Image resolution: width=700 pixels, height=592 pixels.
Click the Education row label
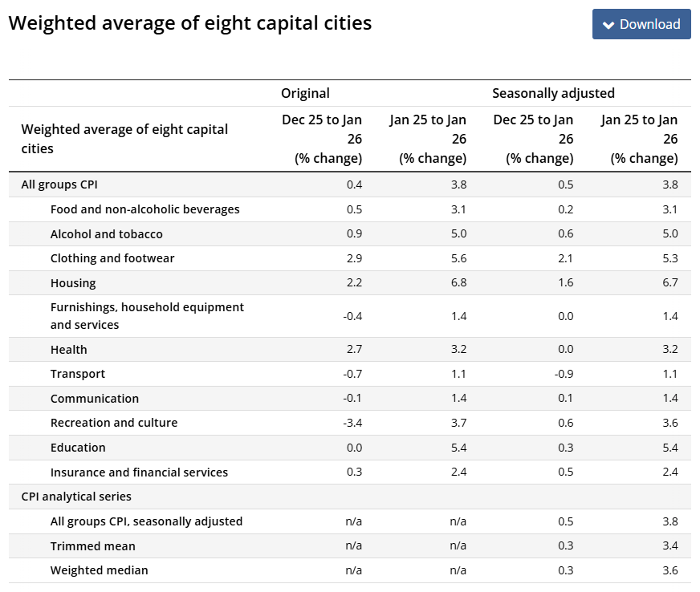(78, 448)
